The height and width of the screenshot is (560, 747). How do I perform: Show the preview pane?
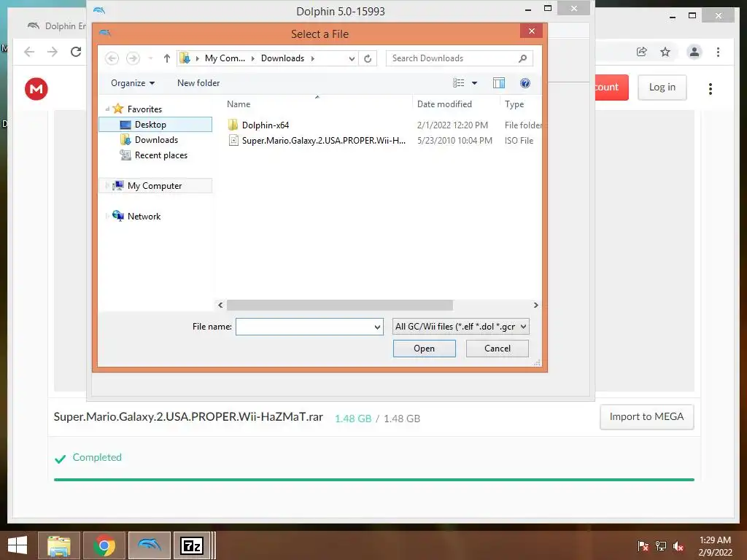(x=499, y=83)
